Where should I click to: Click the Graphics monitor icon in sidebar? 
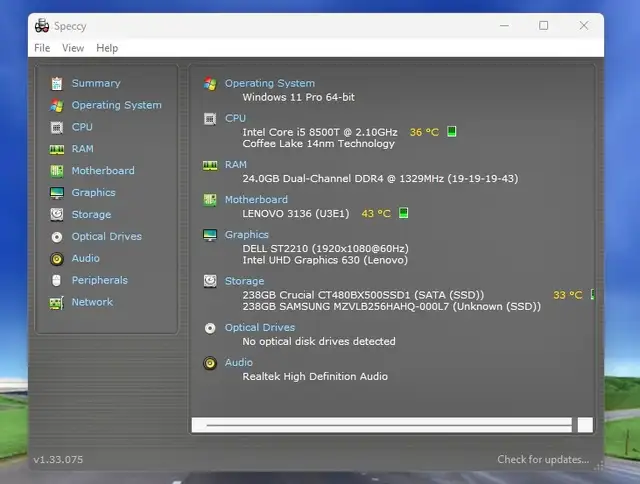point(57,193)
